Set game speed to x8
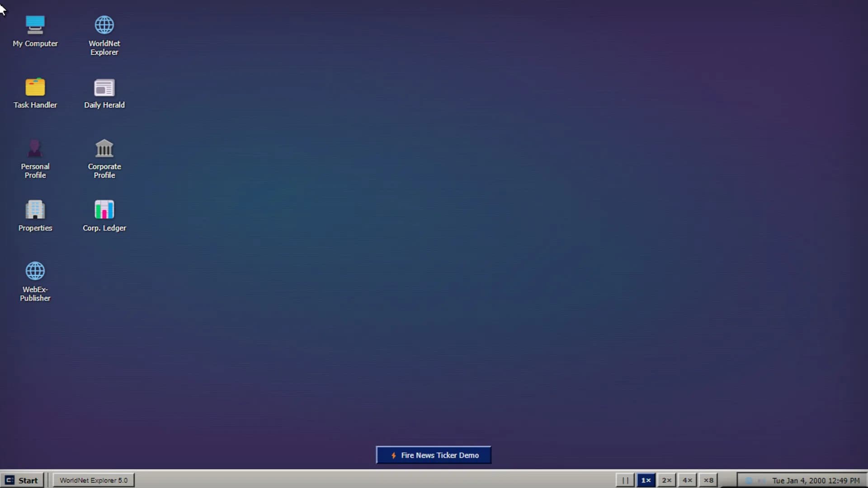Screen dimensions: 868x488 [708, 480]
